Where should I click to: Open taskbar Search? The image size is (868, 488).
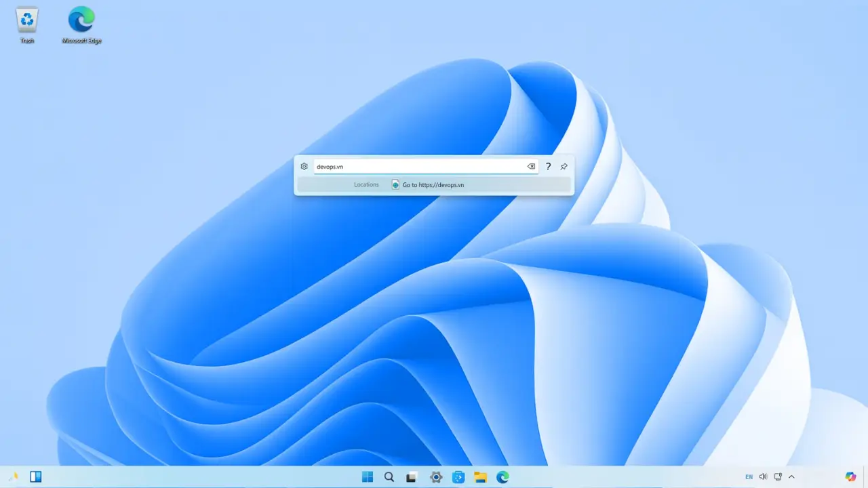click(389, 476)
